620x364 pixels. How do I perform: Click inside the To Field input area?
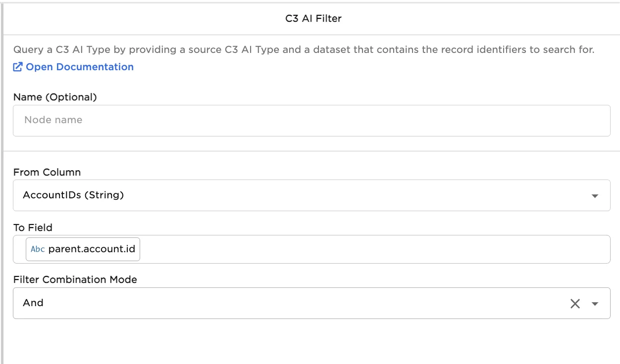tap(297, 249)
